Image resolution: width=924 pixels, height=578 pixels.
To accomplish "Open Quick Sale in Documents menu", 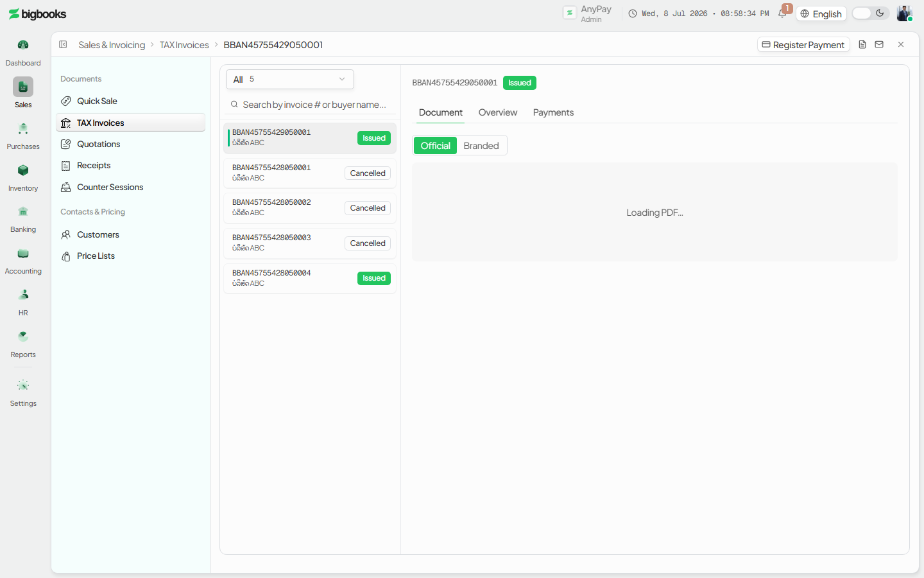I will (x=130, y=101).
